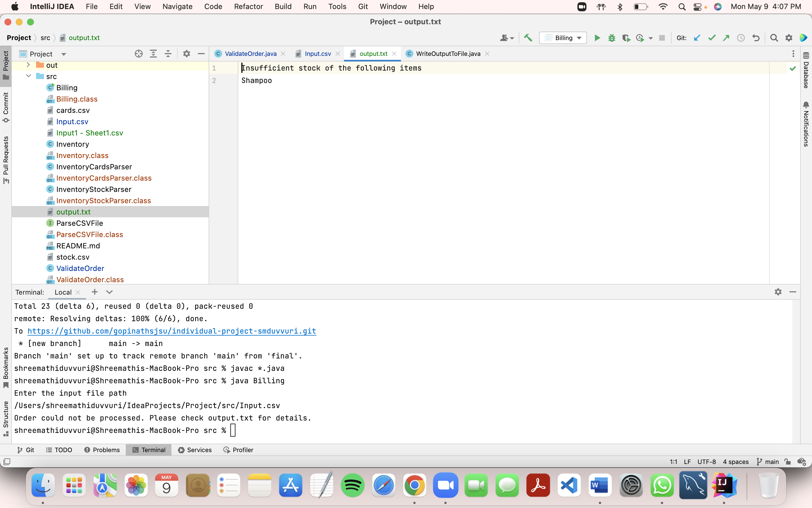Push commits with Git arrow icon
Viewport: 812px width, 508px height.
click(x=726, y=38)
